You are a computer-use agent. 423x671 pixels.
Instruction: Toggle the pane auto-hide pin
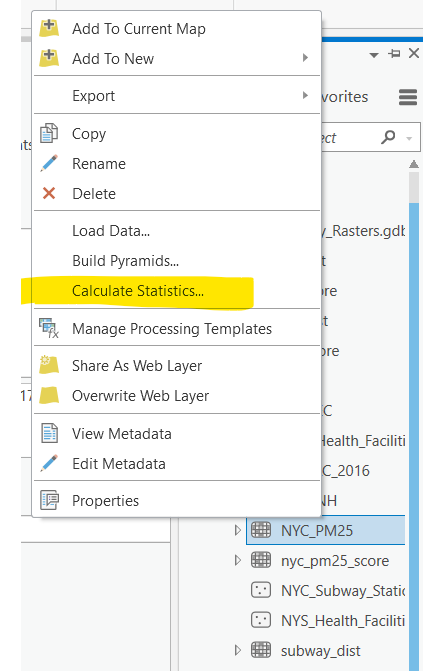click(x=394, y=53)
